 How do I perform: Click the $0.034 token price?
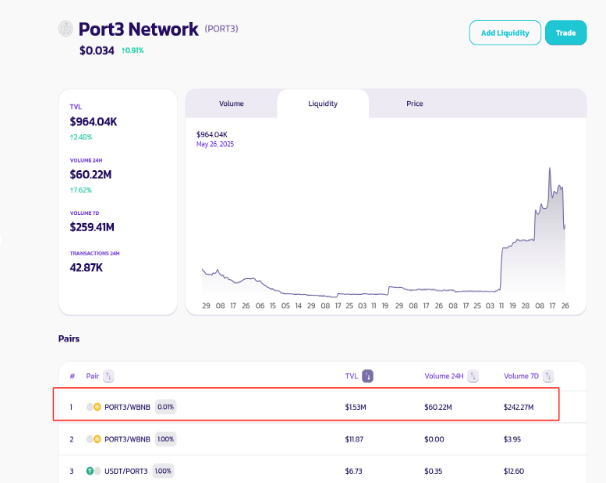[97, 51]
